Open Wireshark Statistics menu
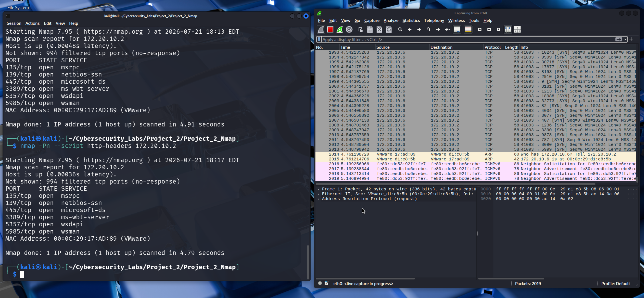 411,21
